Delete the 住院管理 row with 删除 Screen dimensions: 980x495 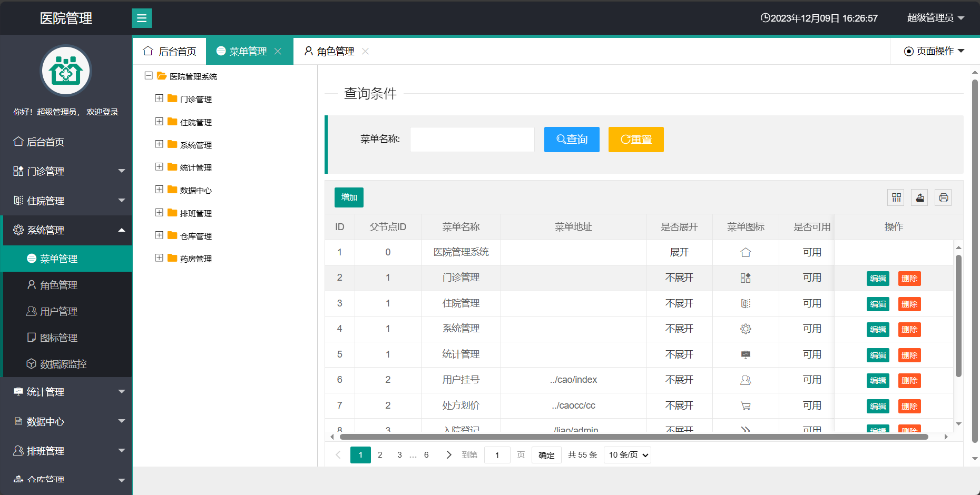click(909, 304)
